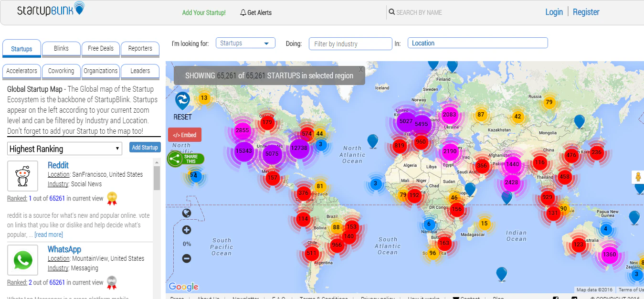
Task: Click the blue pin in North Atlantic
Action: [x=373, y=141]
